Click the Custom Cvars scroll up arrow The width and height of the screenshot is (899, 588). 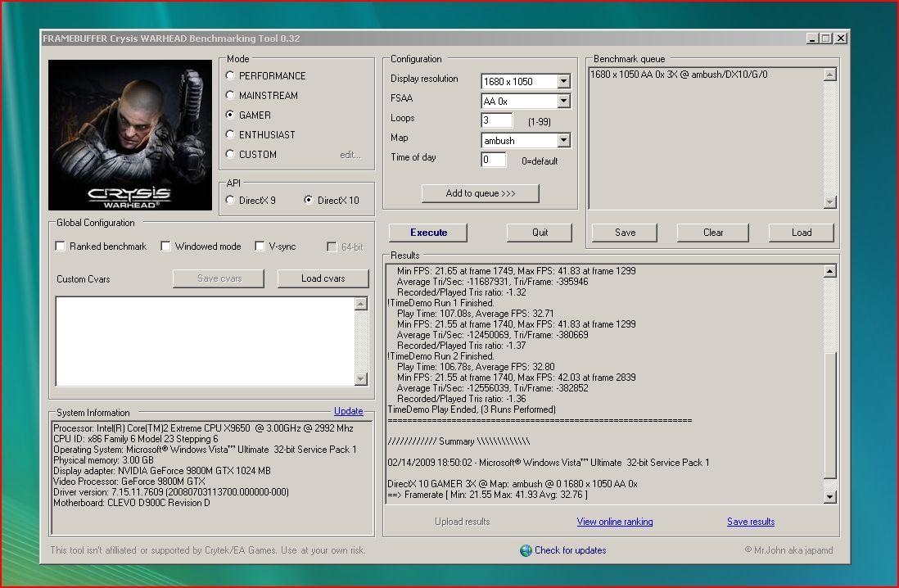click(x=360, y=304)
